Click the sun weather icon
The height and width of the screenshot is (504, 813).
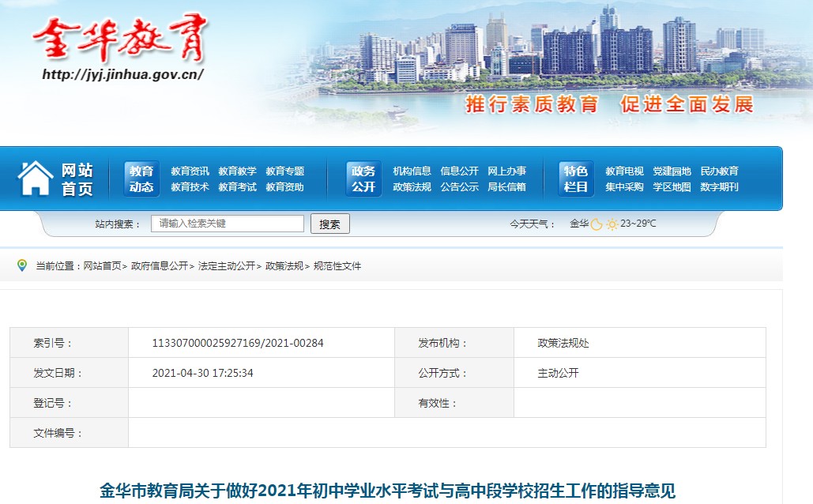(612, 224)
